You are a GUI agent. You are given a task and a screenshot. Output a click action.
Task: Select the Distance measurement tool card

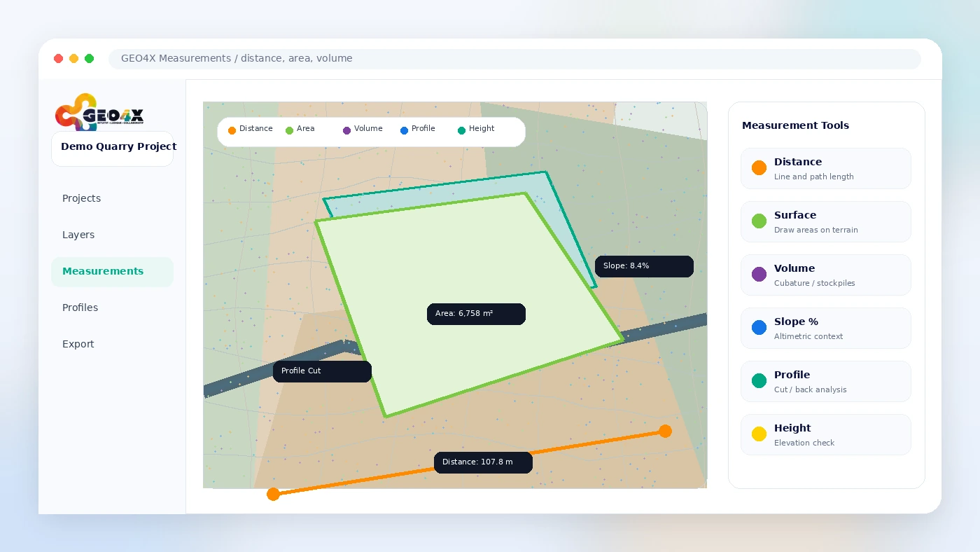click(826, 168)
